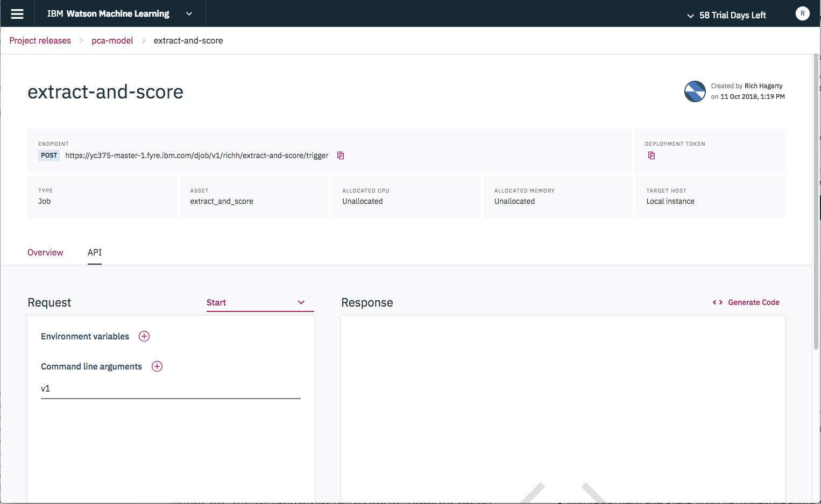
Task: Click the Command line arguments label
Action: click(91, 366)
